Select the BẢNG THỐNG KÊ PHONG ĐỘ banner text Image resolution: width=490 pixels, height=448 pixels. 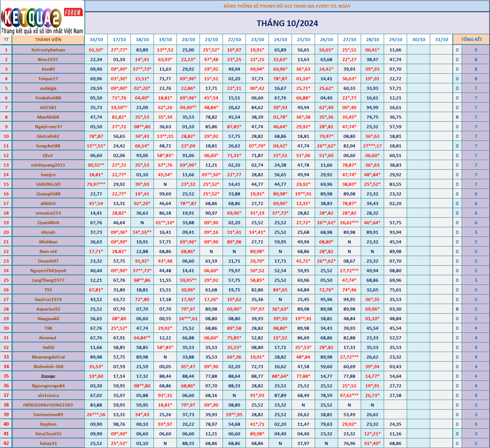pyautogui.click(x=287, y=6)
